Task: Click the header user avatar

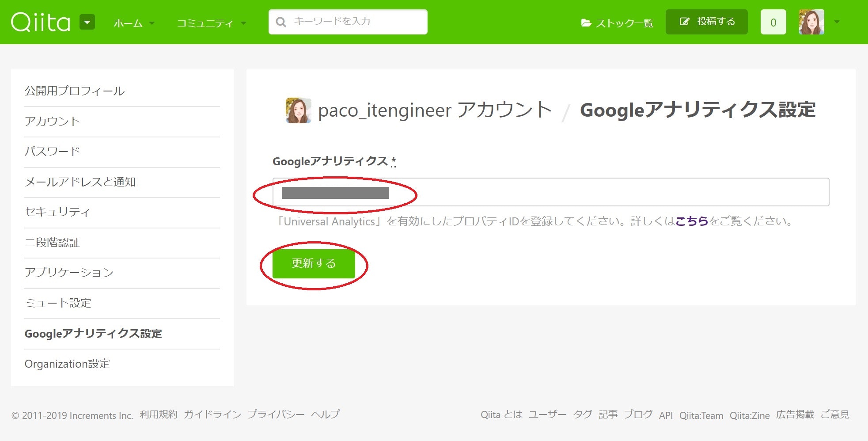Action: [811, 22]
